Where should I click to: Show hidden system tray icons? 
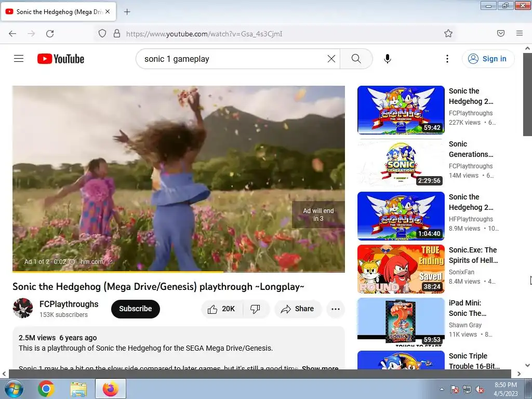pyautogui.click(x=442, y=389)
